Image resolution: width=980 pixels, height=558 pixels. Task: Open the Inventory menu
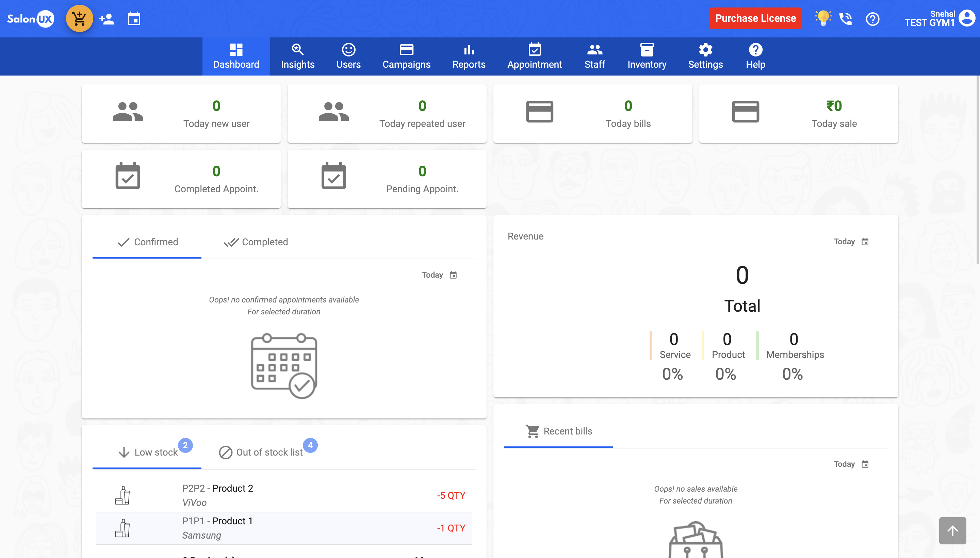[647, 56]
